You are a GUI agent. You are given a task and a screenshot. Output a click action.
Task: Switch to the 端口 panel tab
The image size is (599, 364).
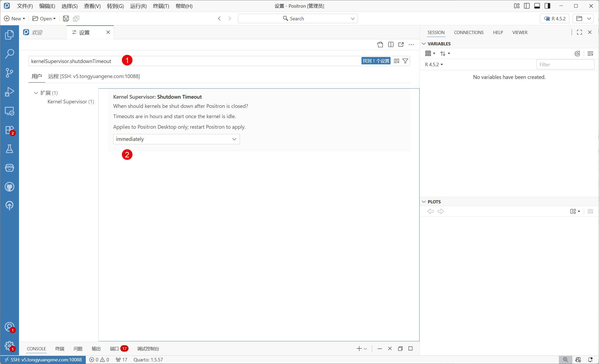coord(119,349)
